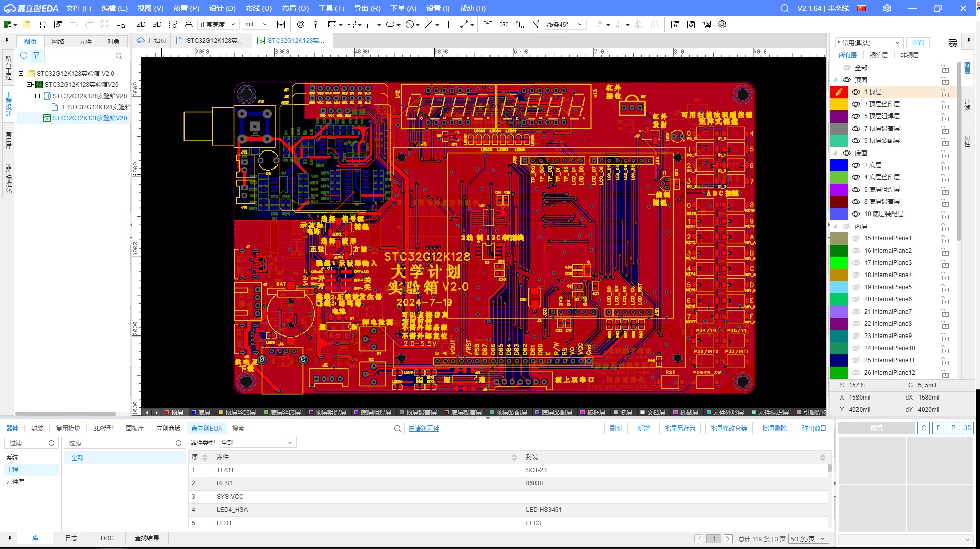Click the open folder toolbar icon
This screenshot has width=980, height=549.
(x=27, y=24)
